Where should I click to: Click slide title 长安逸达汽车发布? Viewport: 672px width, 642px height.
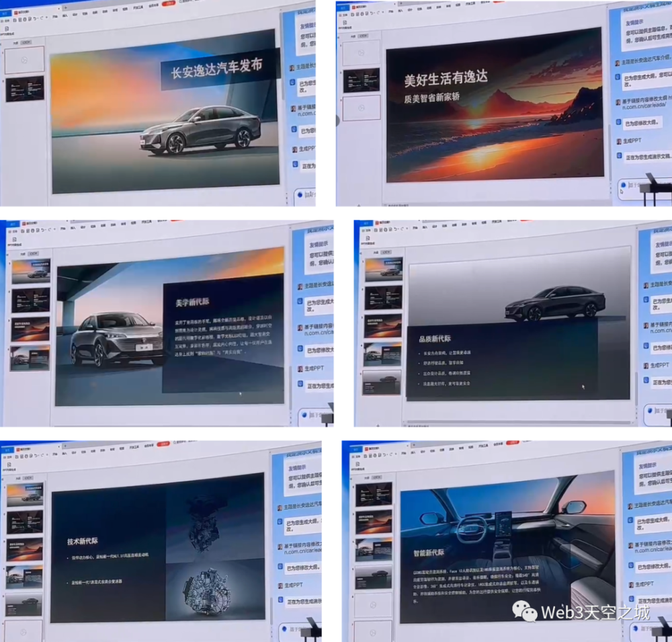(x=217, y=68)
